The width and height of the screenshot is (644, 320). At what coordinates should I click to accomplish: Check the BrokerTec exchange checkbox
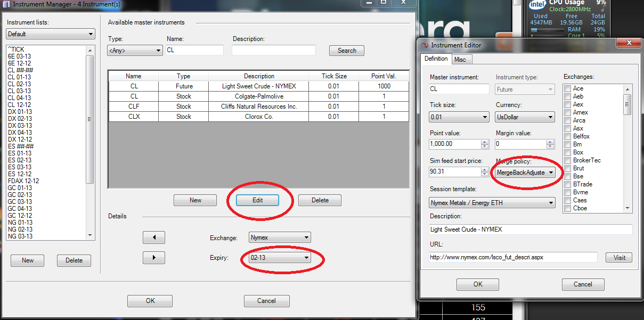pyautogui.click(x=568, y=160)
